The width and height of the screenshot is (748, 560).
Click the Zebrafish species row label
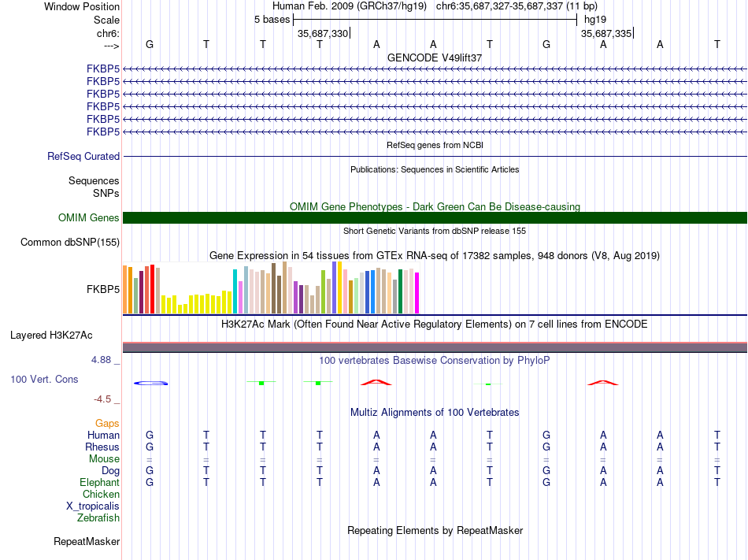click(98, 517)
